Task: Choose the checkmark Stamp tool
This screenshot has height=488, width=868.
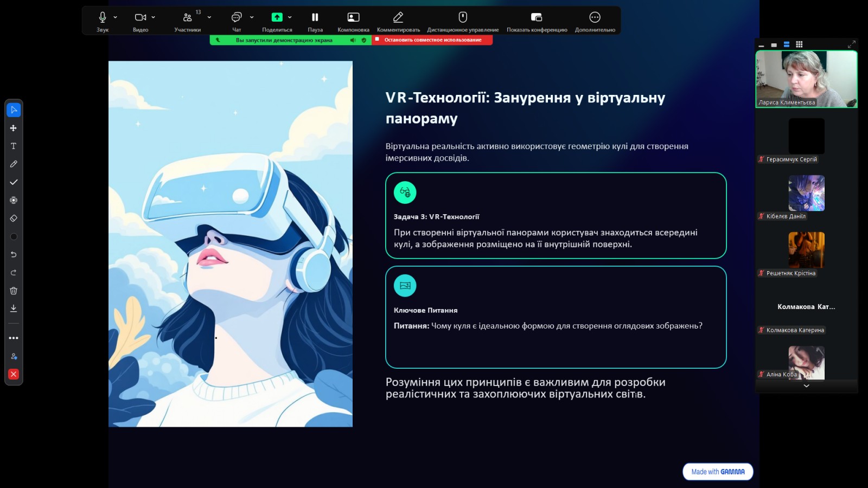Action: click(14, 182)
